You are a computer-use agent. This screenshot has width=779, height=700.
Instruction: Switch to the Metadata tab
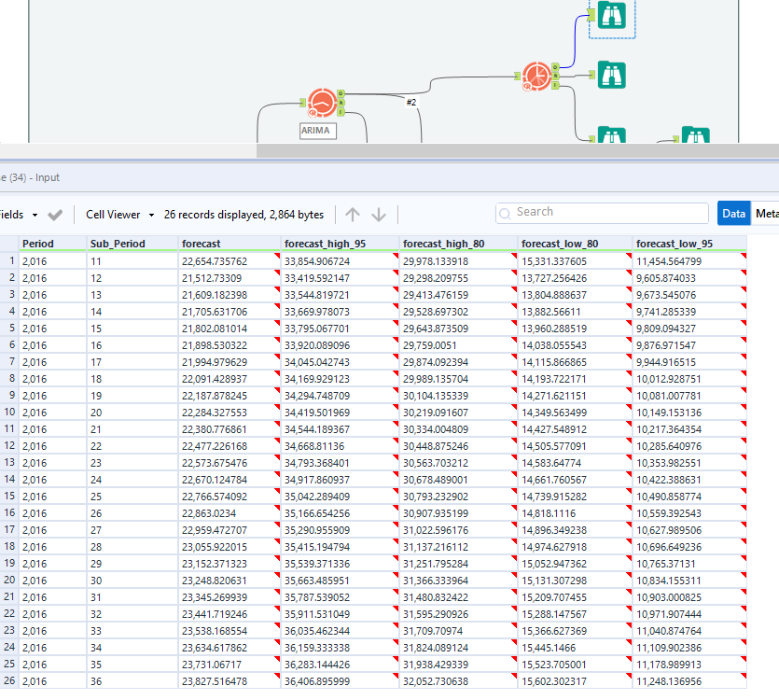[x=767, y=213]
